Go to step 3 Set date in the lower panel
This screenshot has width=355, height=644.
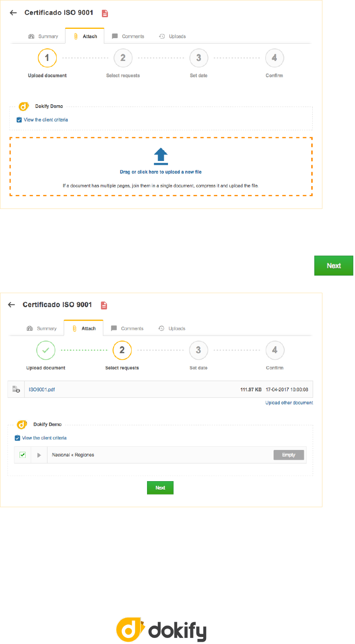click(199, 350)
